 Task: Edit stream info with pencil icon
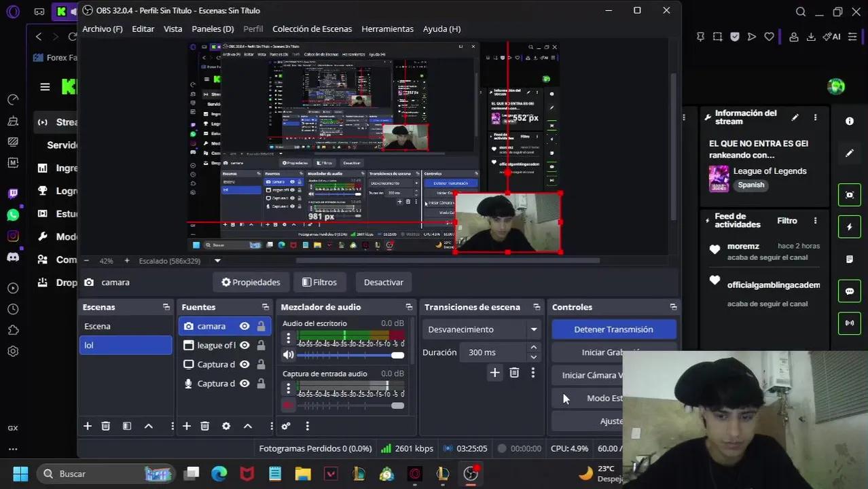pyautogui.click(x=795, y=116)
